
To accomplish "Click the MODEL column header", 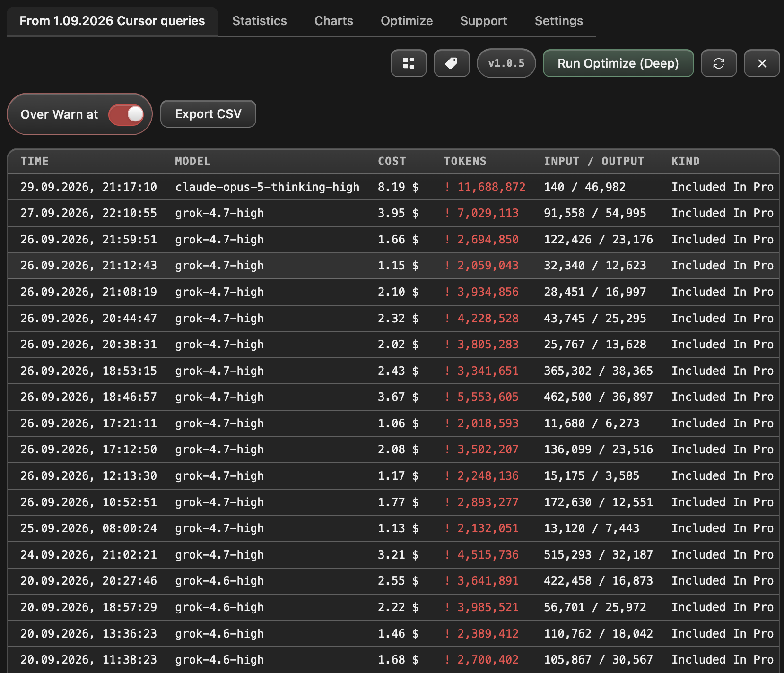I will click(x=193, y=161).
